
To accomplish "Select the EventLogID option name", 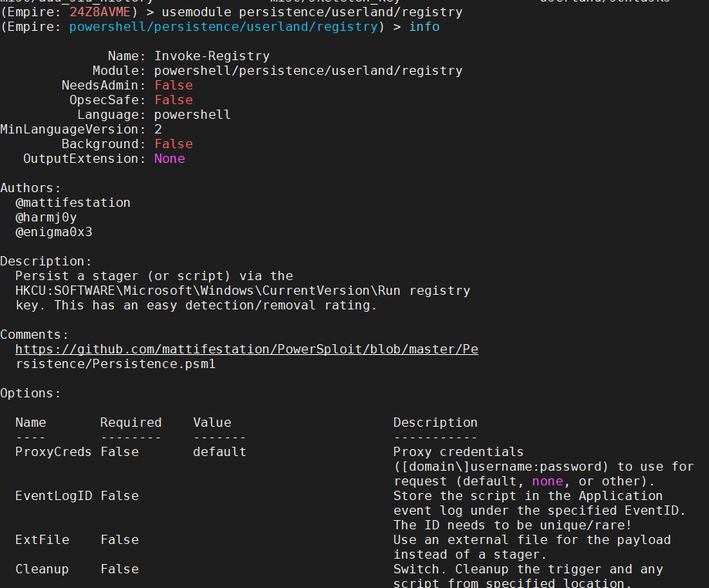I will (52, 495).
